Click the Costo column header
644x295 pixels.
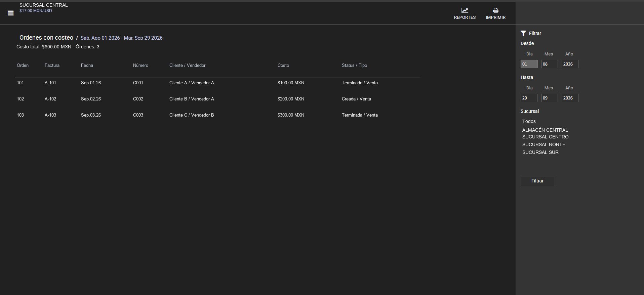click(283, 65)
